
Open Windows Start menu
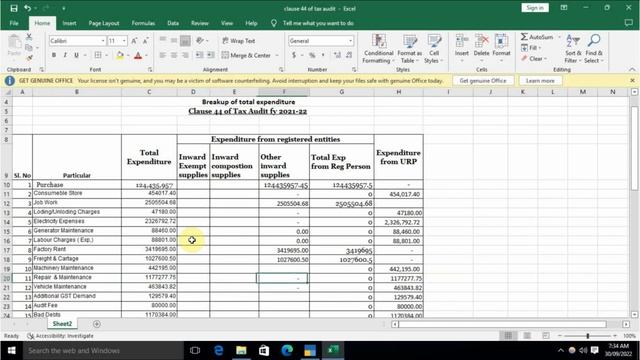[x=11, y=350]
